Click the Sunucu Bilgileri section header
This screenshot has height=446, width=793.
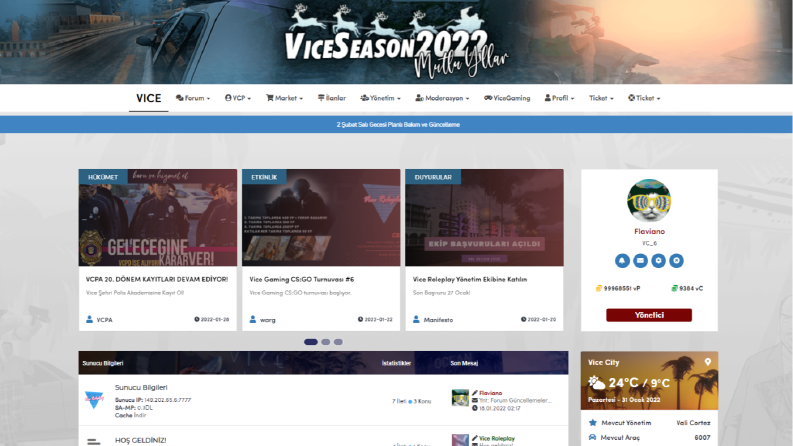(x=103, y=363)
